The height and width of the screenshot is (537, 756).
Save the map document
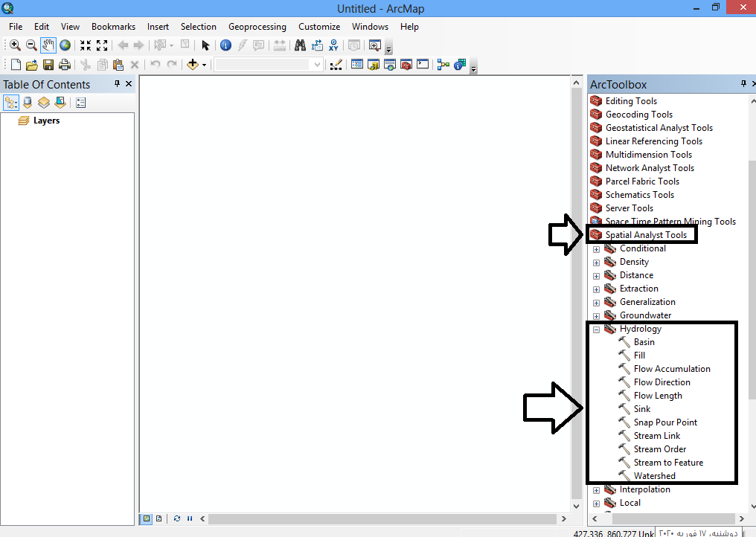(48, 65)
